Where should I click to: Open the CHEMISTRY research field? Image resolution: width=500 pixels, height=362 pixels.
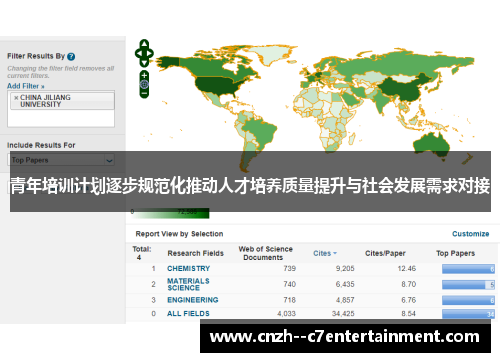189,269
